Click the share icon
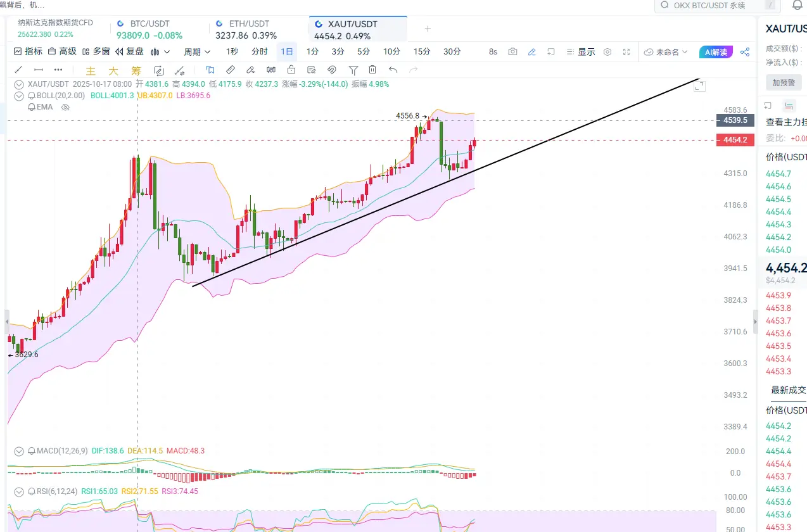The width and height of the screenshot is (807, 532). click(745, 52)
